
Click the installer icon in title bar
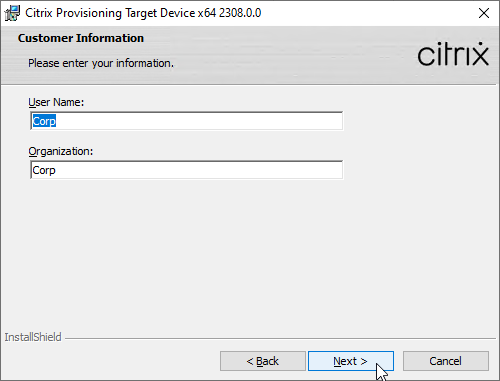coord(12,13)
